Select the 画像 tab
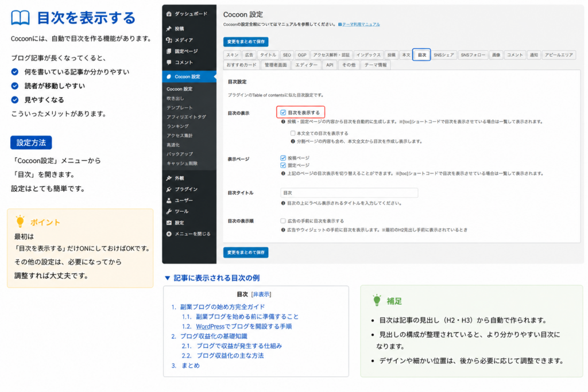Viewport: 588px width, 392px height. [x=496, y=55]
